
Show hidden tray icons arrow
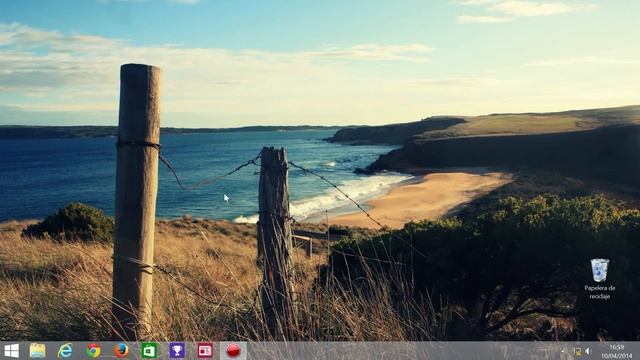tap(563, 351)
